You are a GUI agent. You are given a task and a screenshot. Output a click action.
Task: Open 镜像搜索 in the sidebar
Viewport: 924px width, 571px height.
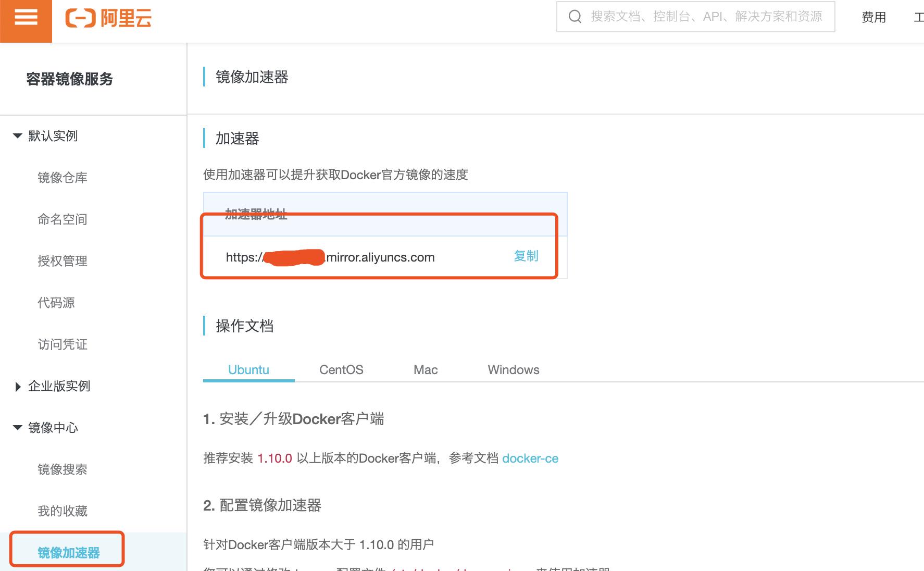[63, 469]
